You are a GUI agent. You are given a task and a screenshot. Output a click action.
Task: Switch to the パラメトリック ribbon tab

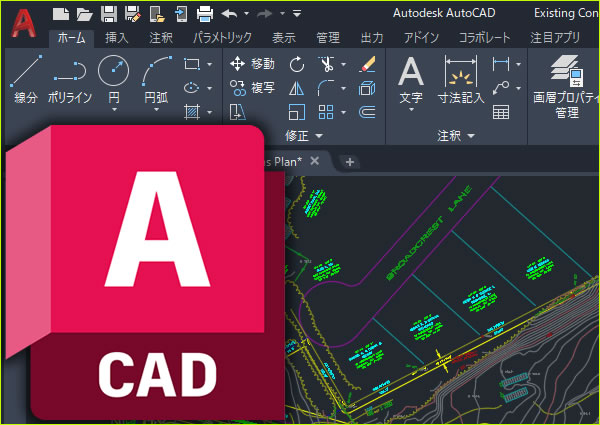coord(222,38)
